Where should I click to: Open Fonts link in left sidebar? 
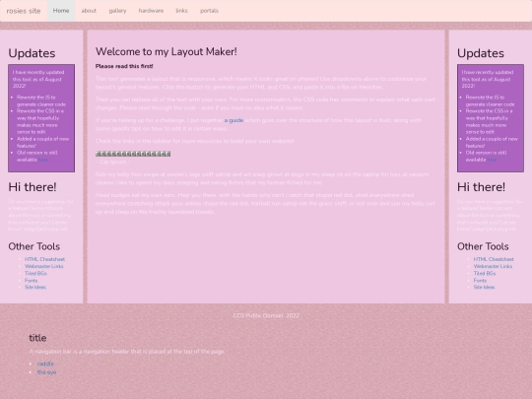[x=32, y=280]
